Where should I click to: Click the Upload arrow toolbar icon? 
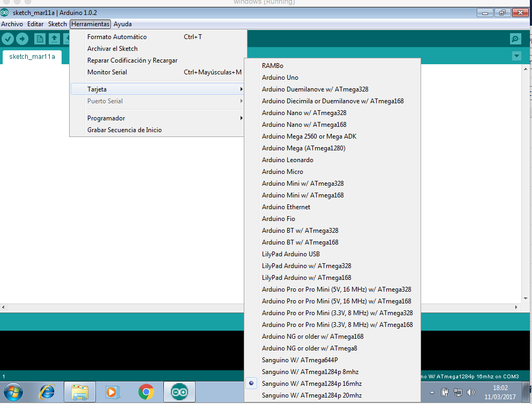coord(22,39)
